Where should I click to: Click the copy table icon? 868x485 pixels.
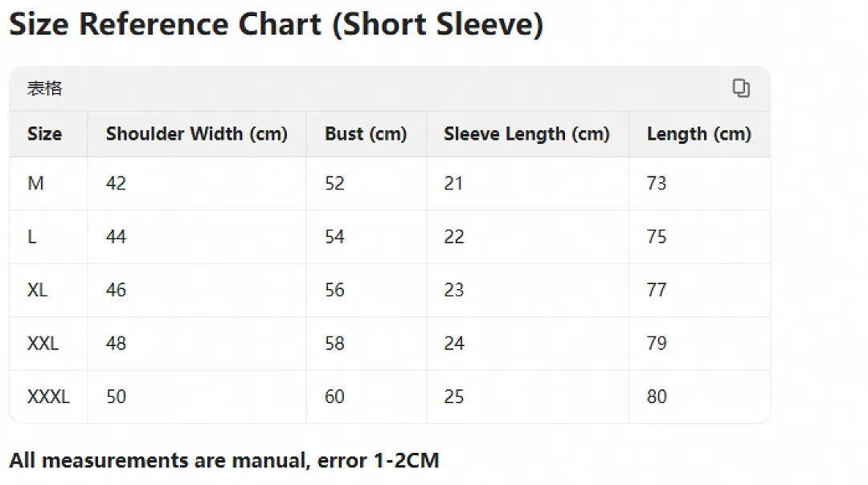[x=741, y=88]
